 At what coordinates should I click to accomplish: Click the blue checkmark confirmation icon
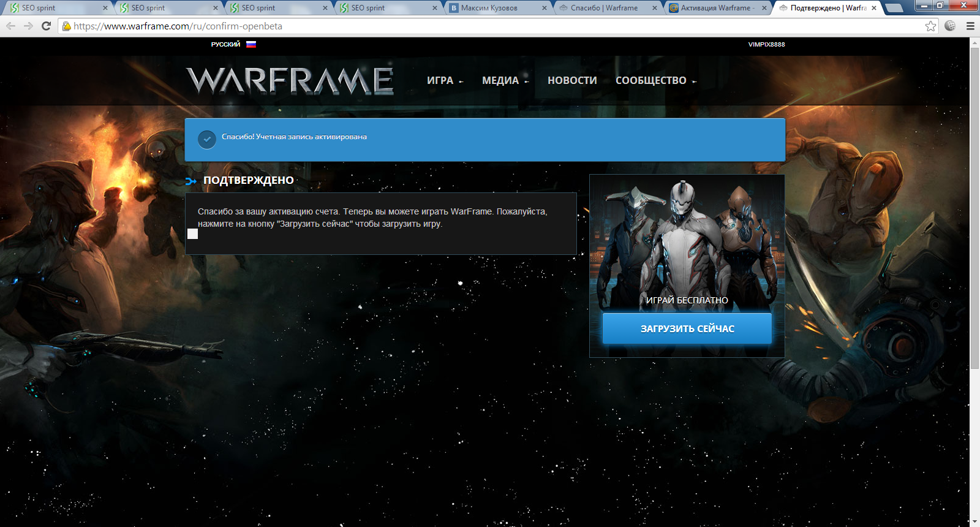click(207, 139)
